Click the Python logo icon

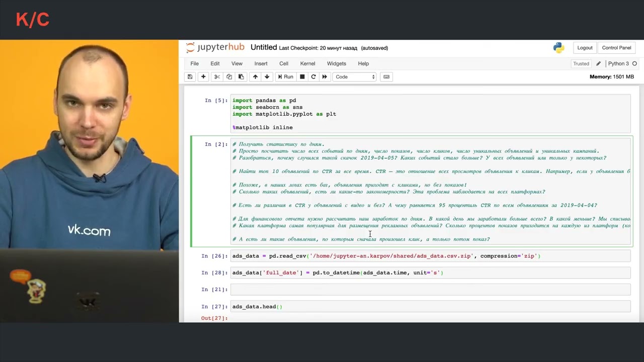tap(558, 48)
